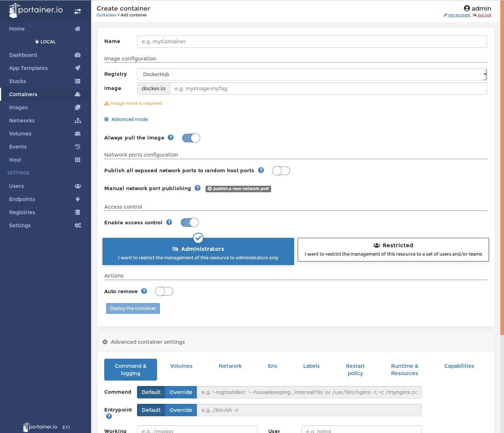Image resolution: width=504 pixels, height=433 pixels.
Task: Click the endpoint switcher arrows icon top-left
Action: click(78, 11)
